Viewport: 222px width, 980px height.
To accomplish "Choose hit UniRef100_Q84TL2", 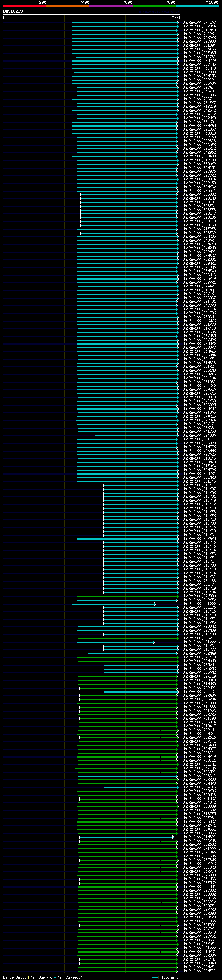I will click(199, 114).
